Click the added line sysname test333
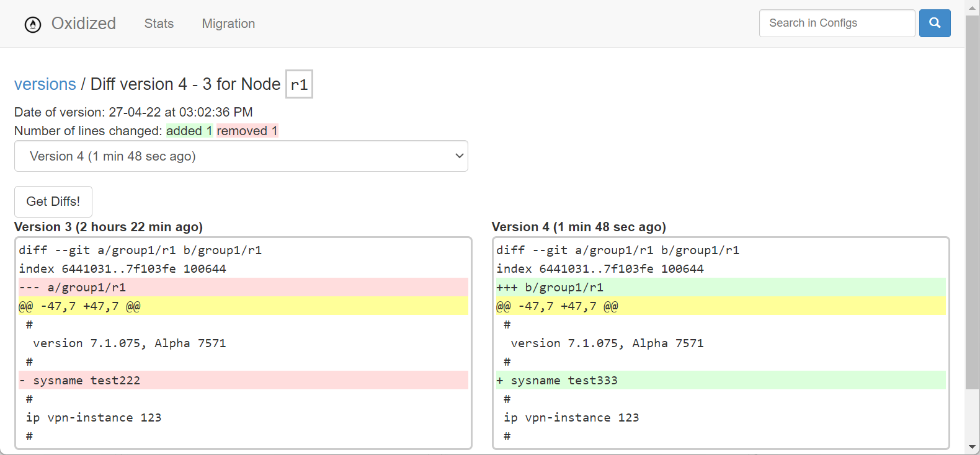Screen dimensions: 980x455 point(564,381)
